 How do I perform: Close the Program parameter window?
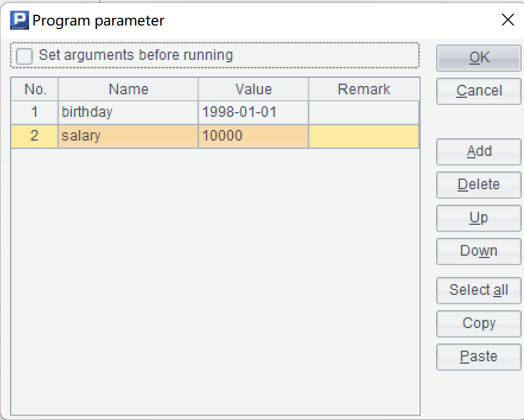pos(508,21)
